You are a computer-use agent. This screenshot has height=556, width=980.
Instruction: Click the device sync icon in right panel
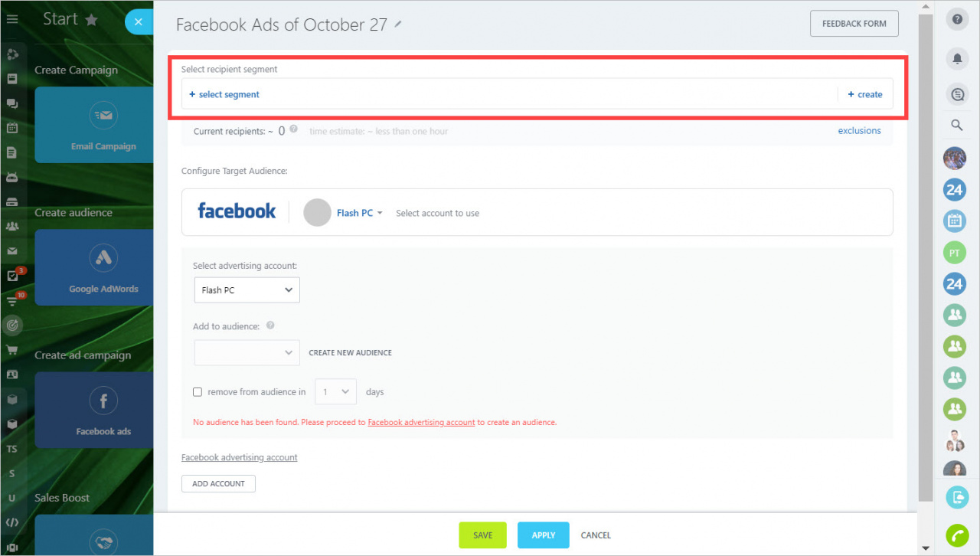click(957, 498)
